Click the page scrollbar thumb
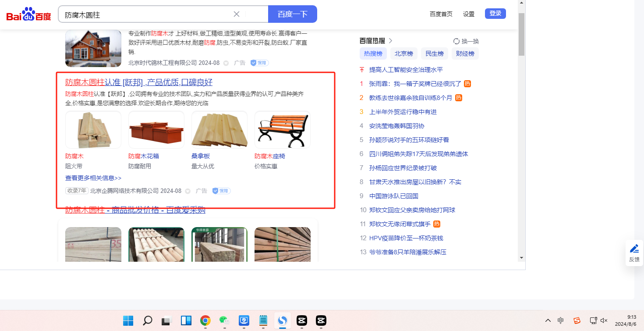This screenshot has width=644, height=331. tap(521, 34)
